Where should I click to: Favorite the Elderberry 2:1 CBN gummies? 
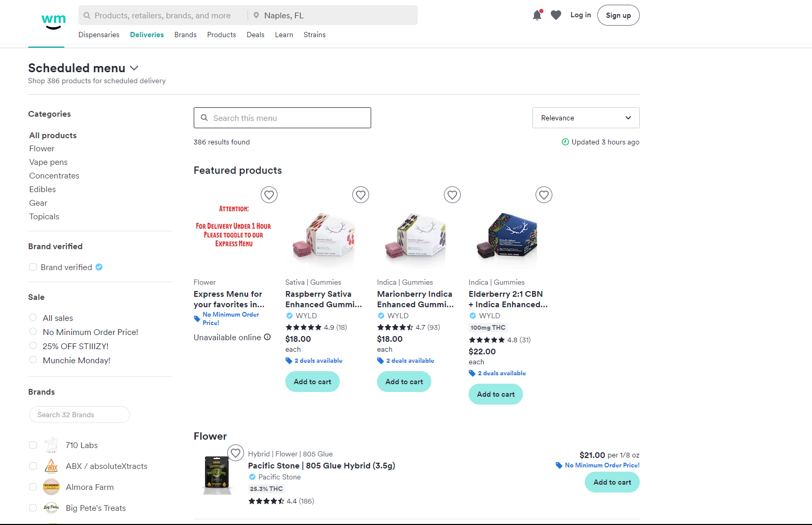tap(544, 195)
